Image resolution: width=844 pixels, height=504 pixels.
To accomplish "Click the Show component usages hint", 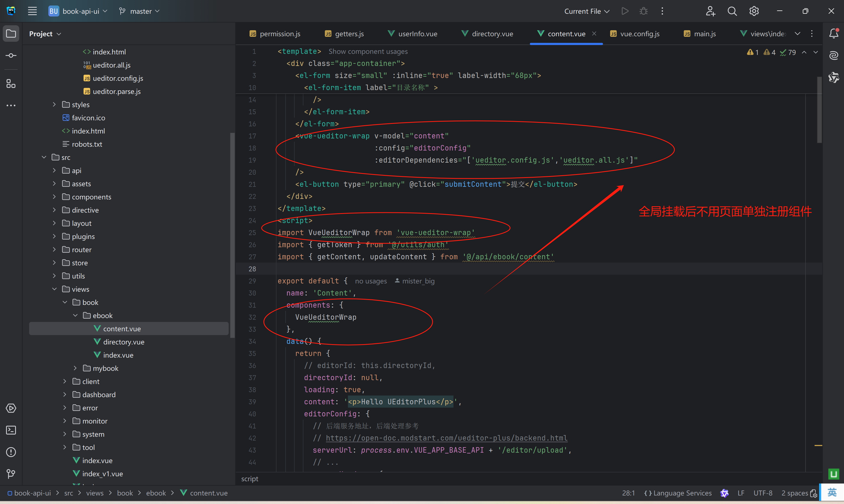I will click(x=368, y=51).
